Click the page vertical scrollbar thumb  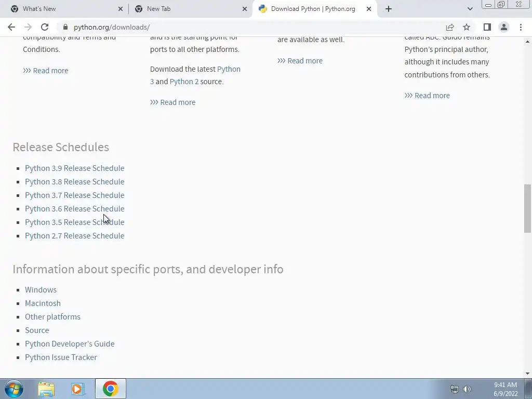point(527,208)
